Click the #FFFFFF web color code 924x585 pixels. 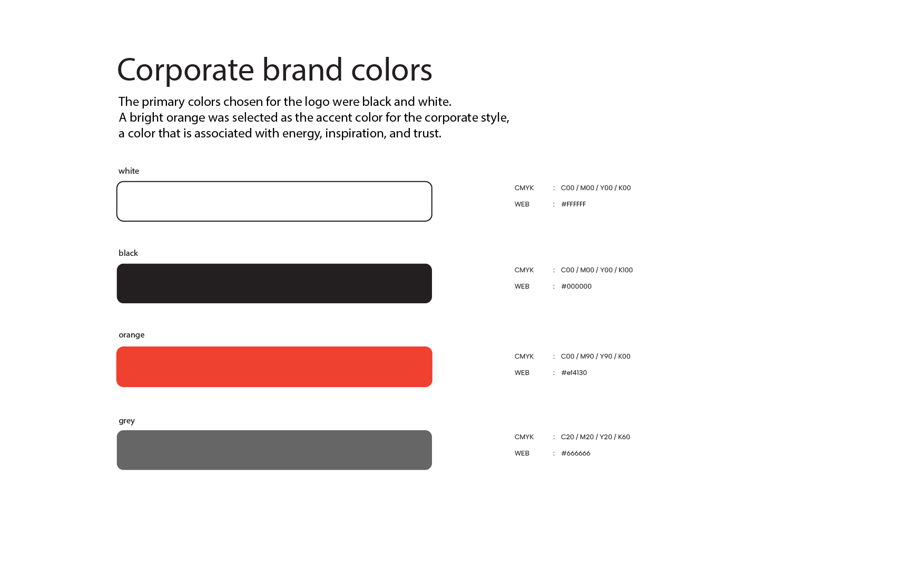pyautogui.click(x=573, y=204)
